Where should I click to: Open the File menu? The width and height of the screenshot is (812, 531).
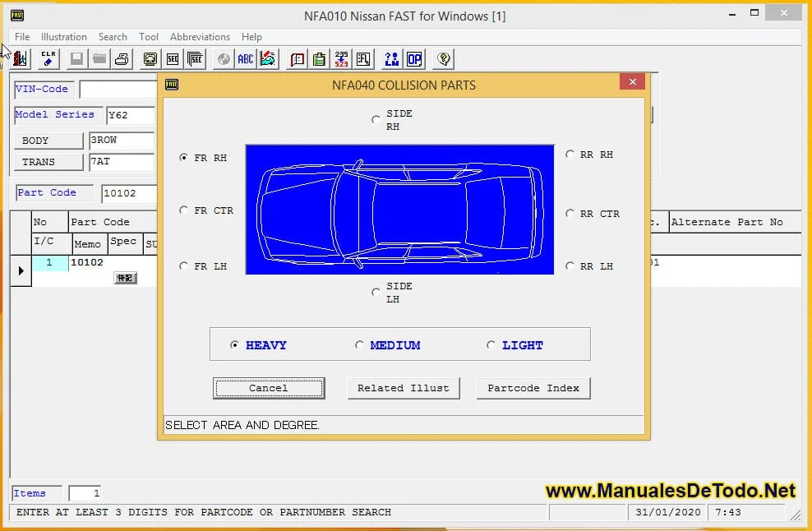pos(22,37)
